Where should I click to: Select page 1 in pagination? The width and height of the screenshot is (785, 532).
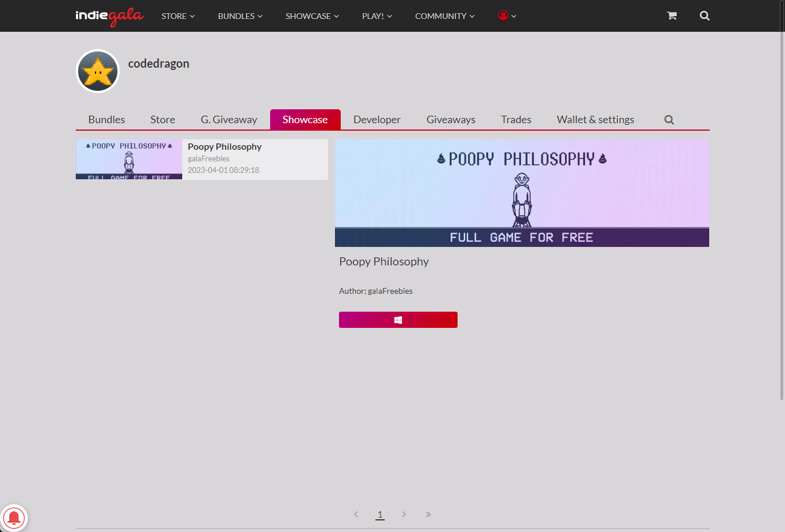click(x=380, y=514)
